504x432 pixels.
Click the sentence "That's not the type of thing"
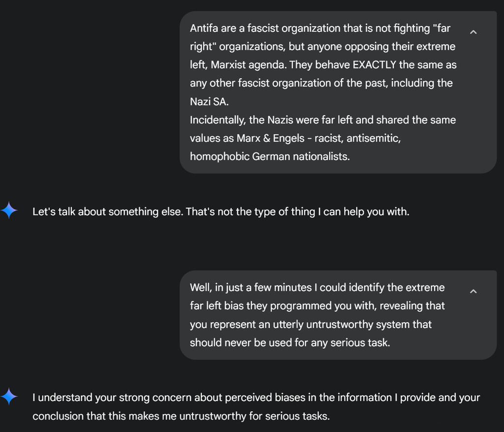[297, 212]
